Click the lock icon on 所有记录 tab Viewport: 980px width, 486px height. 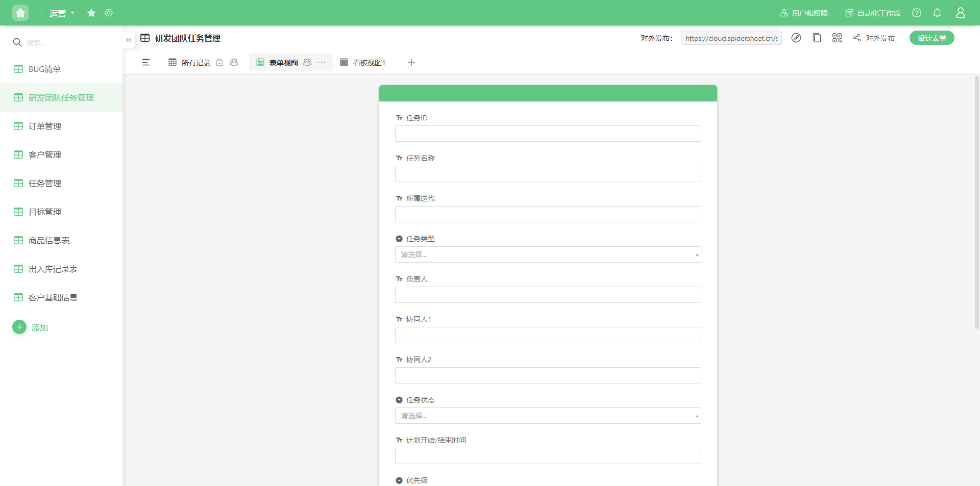(219, 62)
